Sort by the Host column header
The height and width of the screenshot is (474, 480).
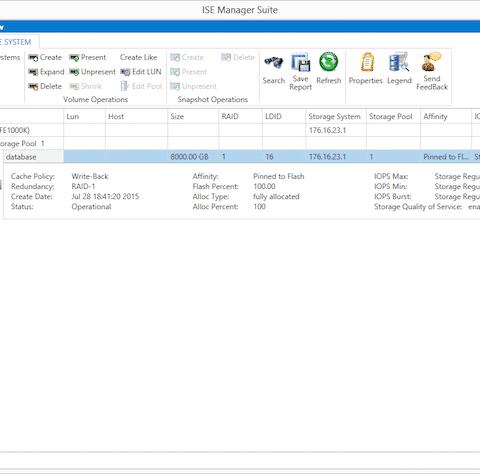(x=136, y=116)
